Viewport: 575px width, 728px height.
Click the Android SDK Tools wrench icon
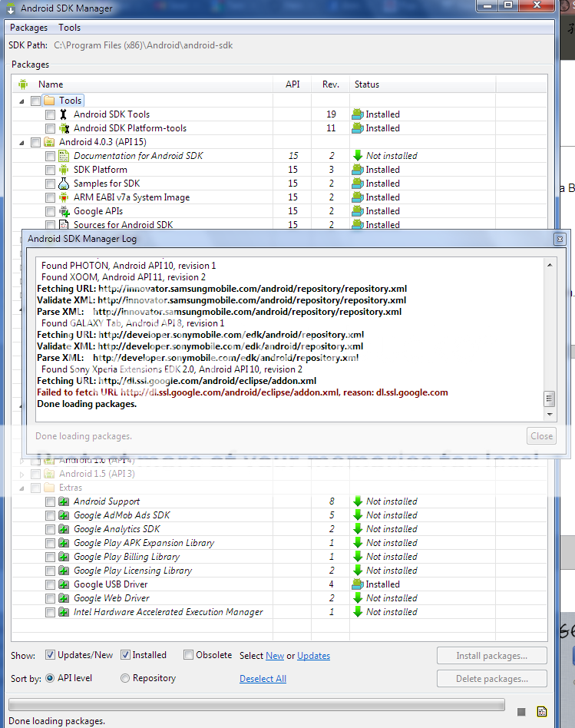pos(64,114)
